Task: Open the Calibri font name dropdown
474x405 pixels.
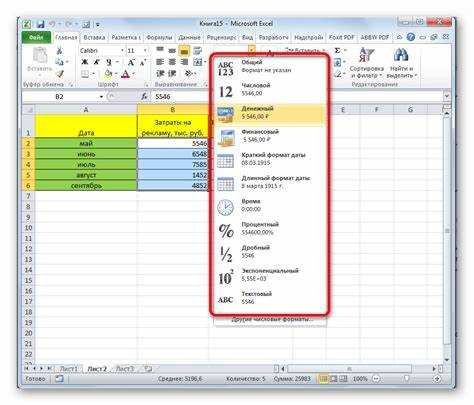Action: click(122, 51)
